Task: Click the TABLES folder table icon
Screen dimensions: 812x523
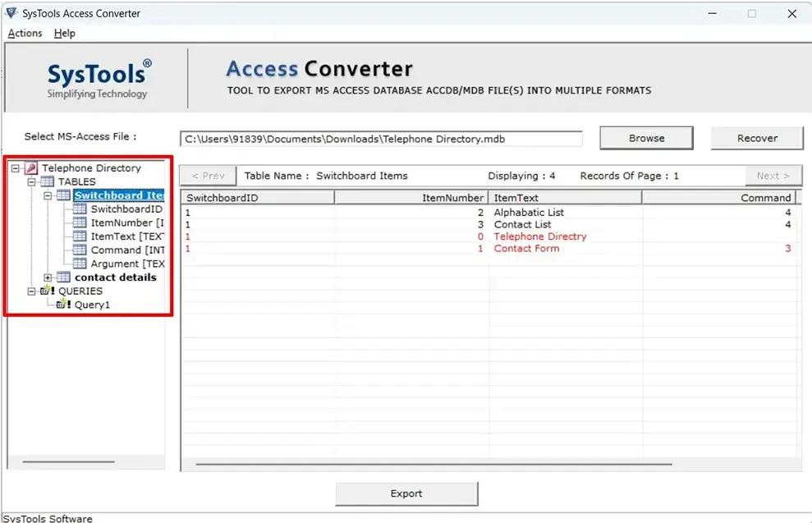Action: coord(47,181)
